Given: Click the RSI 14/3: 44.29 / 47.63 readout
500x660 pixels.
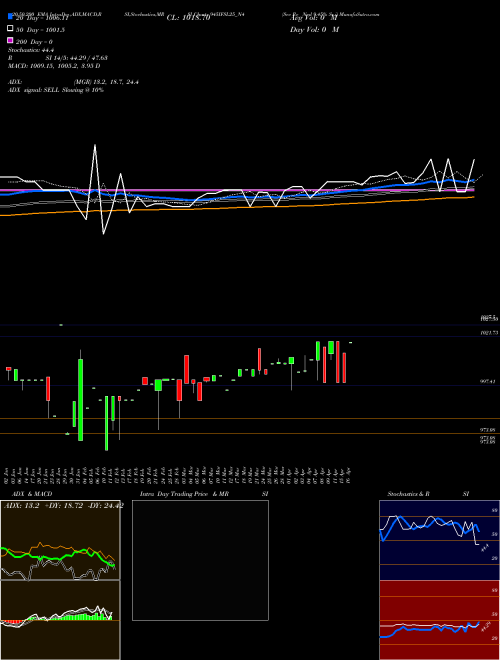Looking at the screenshot, I should [x=58, y=58].
